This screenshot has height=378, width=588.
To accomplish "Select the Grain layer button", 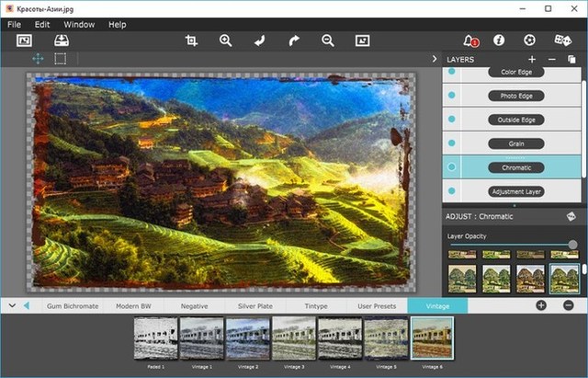I will coord(516,143).
